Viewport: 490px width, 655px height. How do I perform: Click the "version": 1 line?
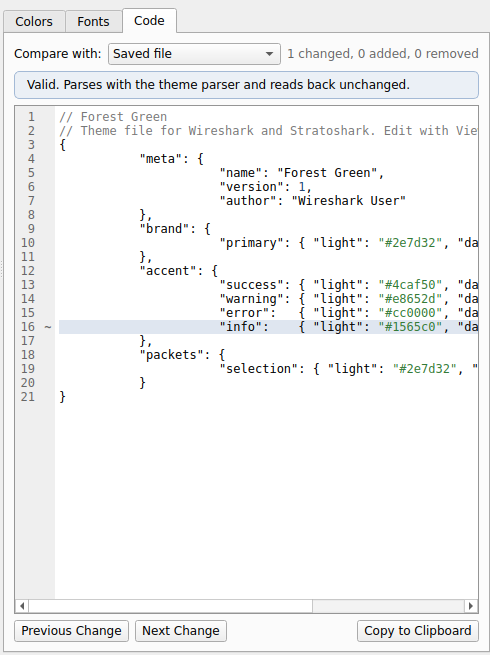[266, 187]
